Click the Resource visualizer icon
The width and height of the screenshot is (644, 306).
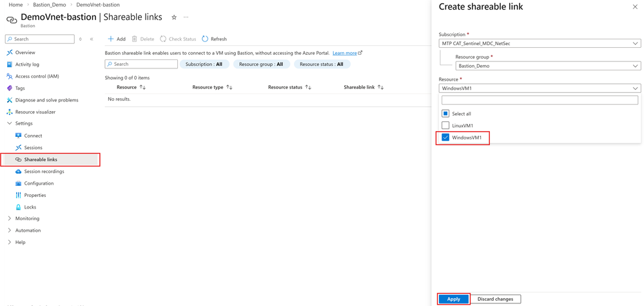pos(10,112)
